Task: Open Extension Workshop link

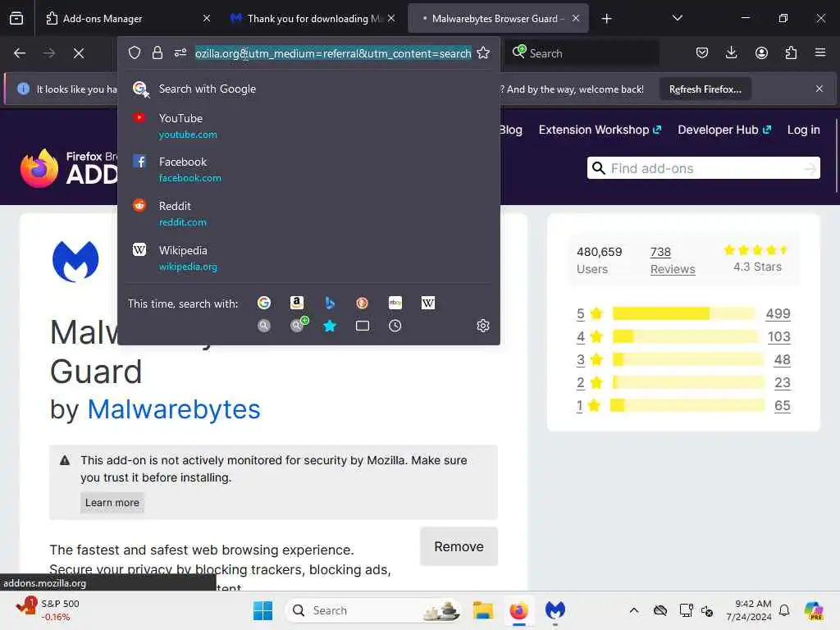Action: tap(600, 130)
